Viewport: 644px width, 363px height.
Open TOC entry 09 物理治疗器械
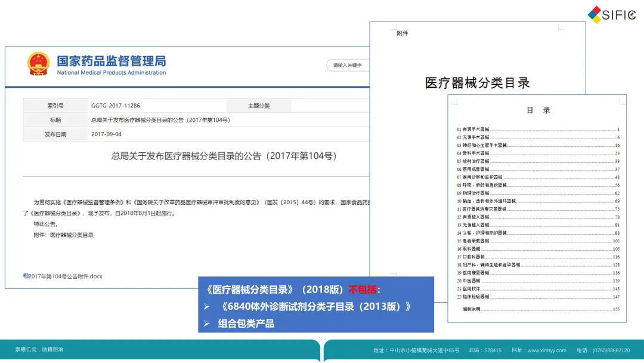point(538,193)
